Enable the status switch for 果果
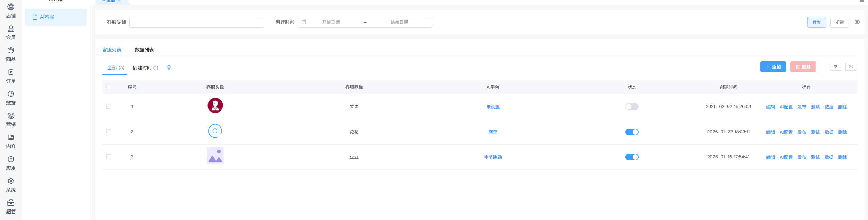 point(632,107)
